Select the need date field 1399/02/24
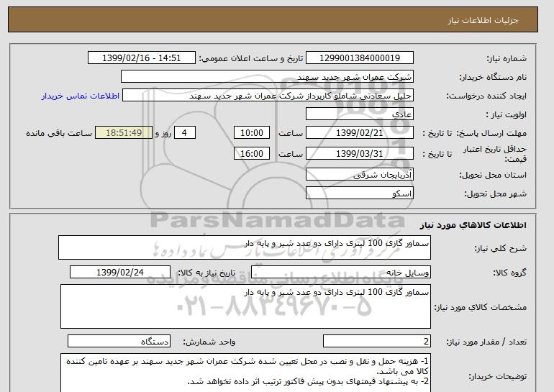 (120, 273)
